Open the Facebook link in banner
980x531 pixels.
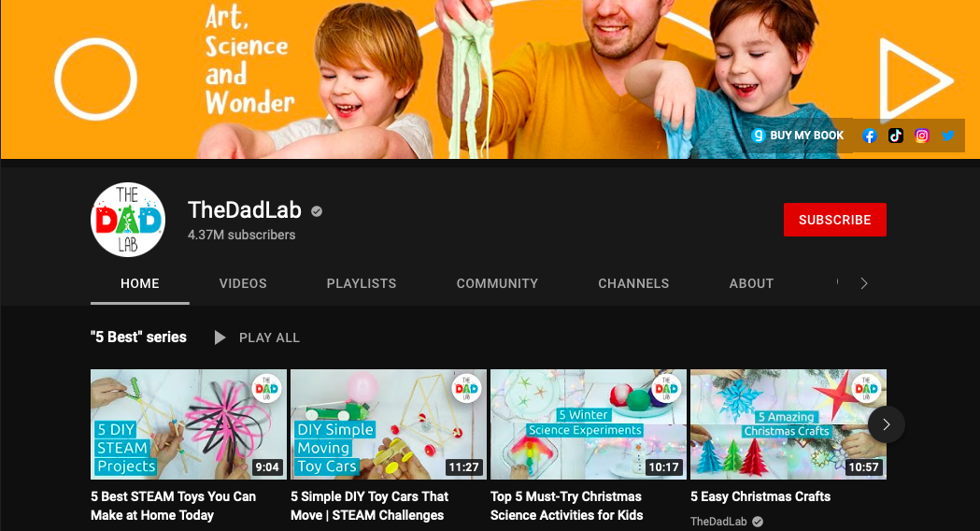[869, 136]
